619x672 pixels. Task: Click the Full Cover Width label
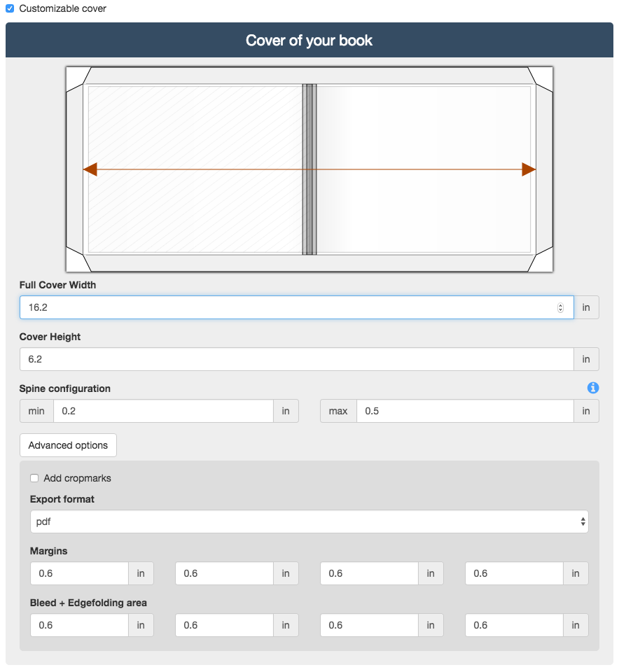57,285
